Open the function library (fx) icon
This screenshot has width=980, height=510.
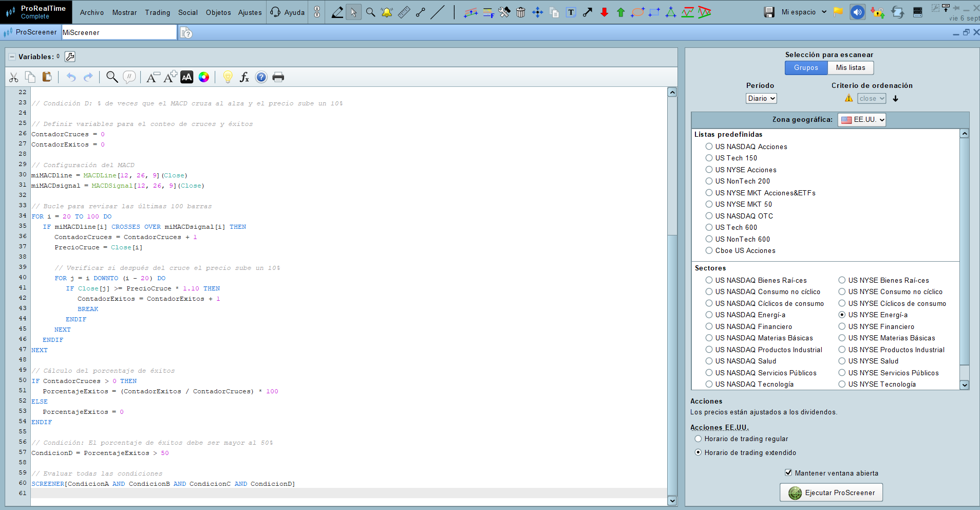(244, 77)
